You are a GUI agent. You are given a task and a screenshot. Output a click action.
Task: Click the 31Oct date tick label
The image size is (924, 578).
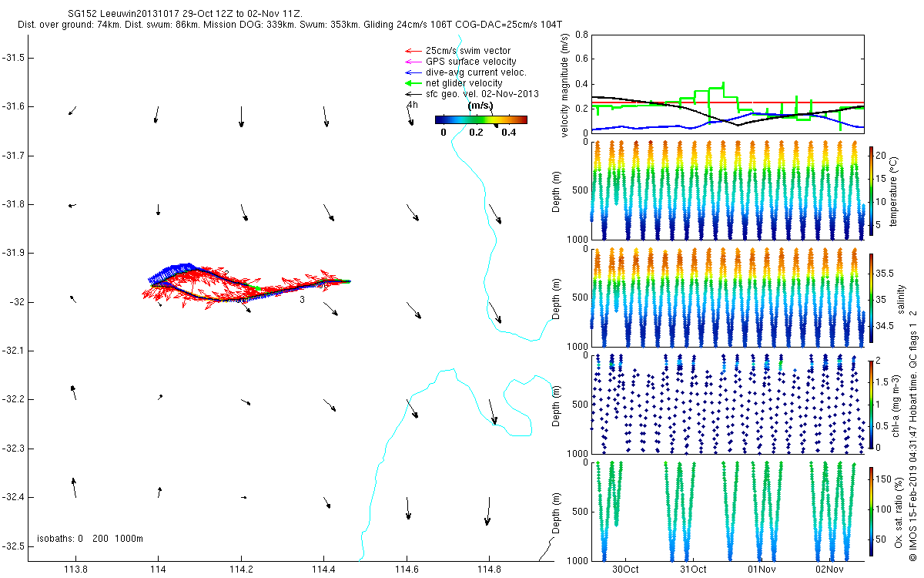click(693, 570)
